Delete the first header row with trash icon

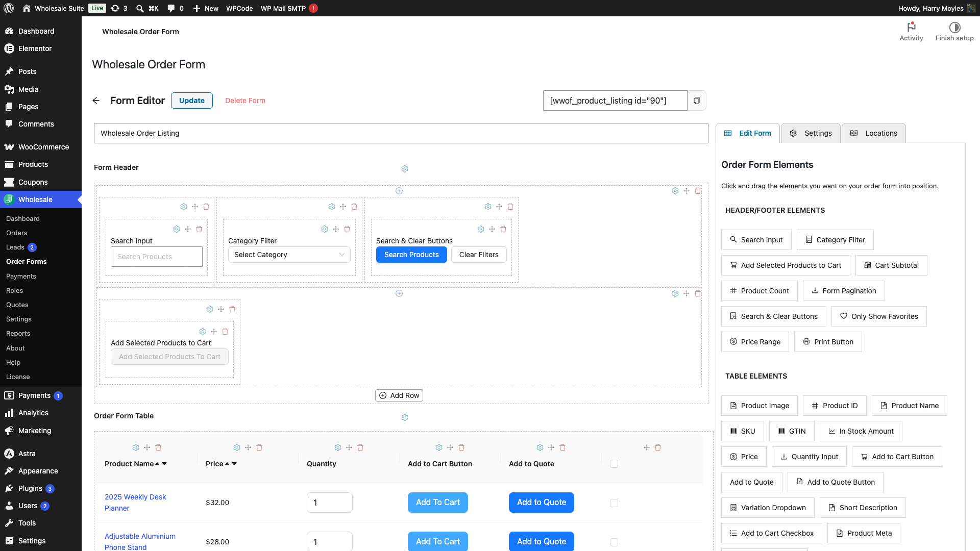[698, 191]
